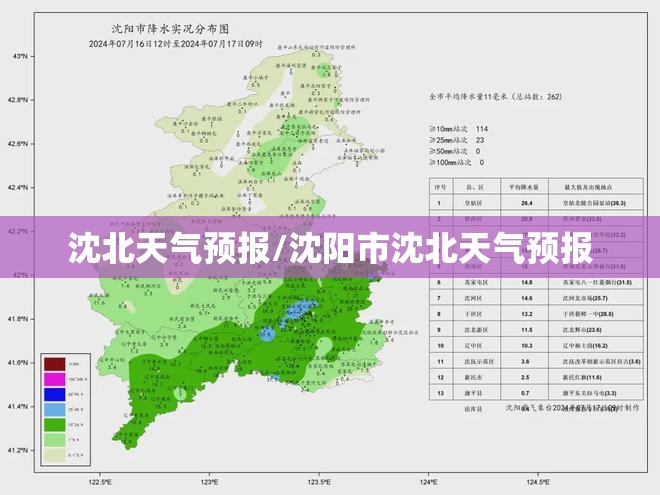Select the 苏家屯区 cell in row 6
This screenshot has height=495, width=660.
click(x=476, y=282)
